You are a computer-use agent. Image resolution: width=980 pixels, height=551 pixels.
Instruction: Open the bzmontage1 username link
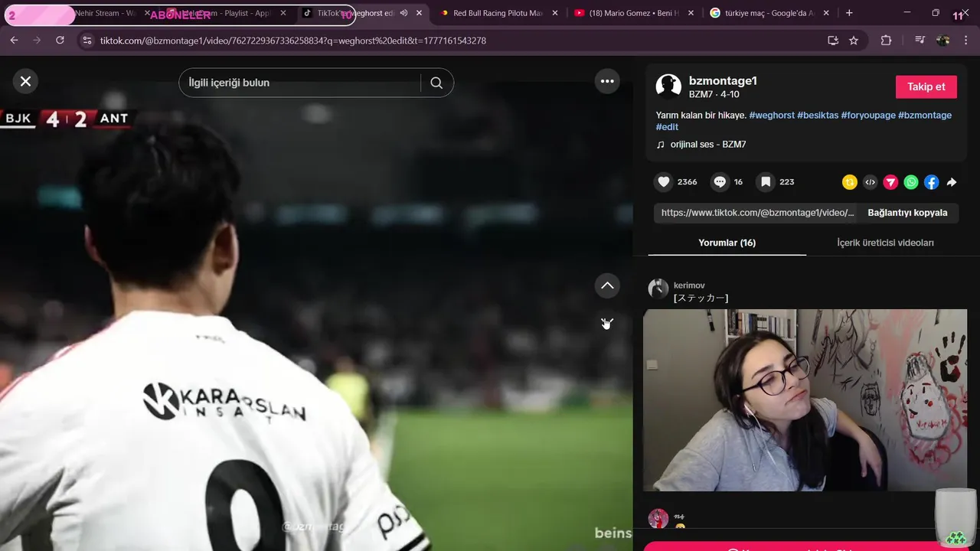click(x=723, y=81)
